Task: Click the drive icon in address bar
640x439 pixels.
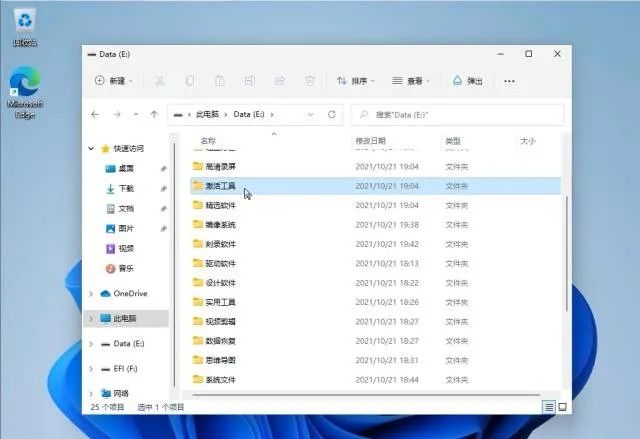Action: click(178, 115)
